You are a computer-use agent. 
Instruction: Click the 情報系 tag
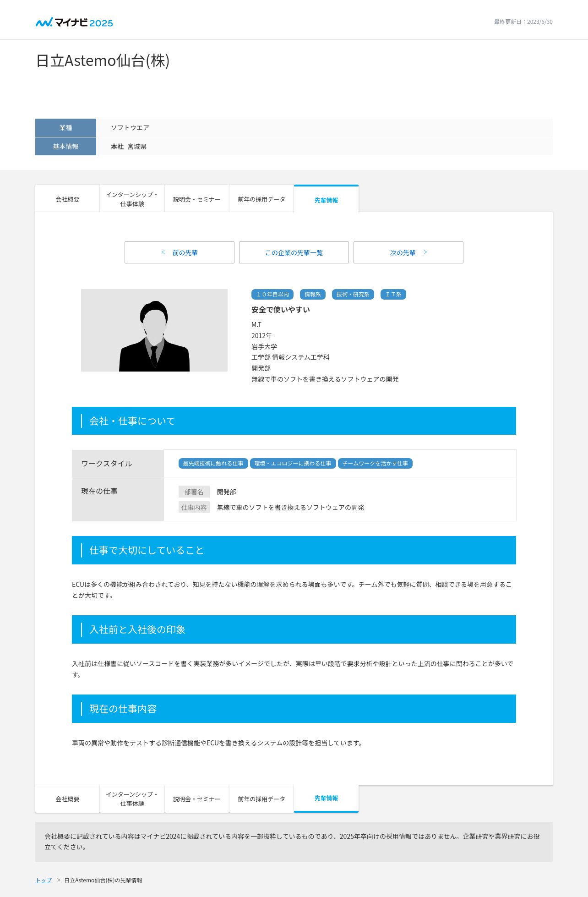point(313,295)
